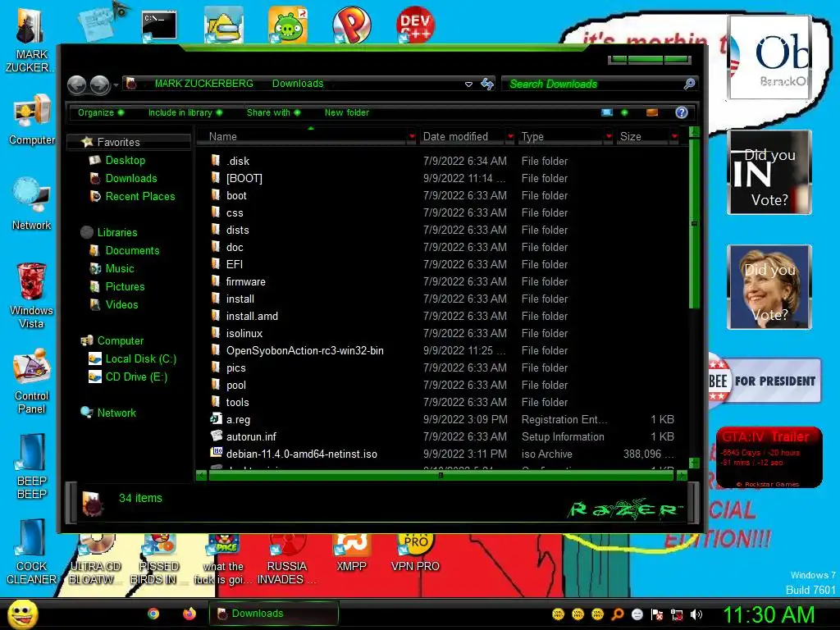Sort by Type column header
The height and width of the screenshot is (630, 840).
(x=561, y=137)
